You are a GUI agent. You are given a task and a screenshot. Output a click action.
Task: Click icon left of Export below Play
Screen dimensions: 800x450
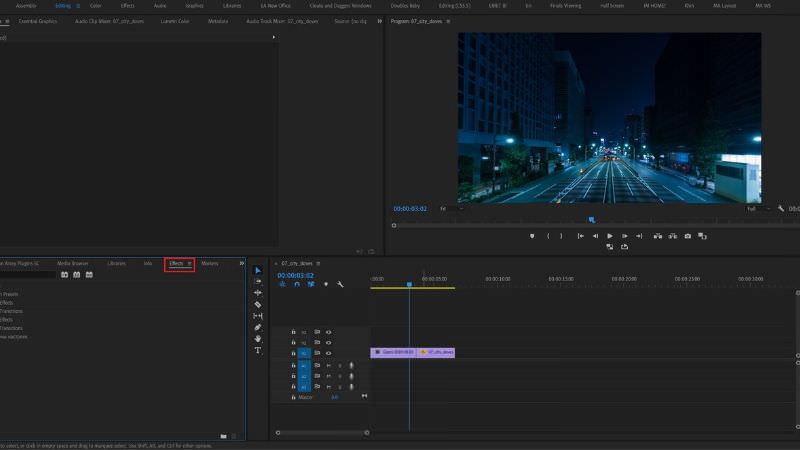pos(610,247)
